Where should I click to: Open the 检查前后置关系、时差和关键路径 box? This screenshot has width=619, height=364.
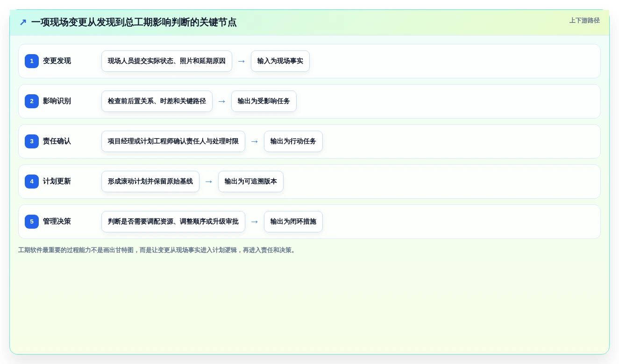click(157, 101)
